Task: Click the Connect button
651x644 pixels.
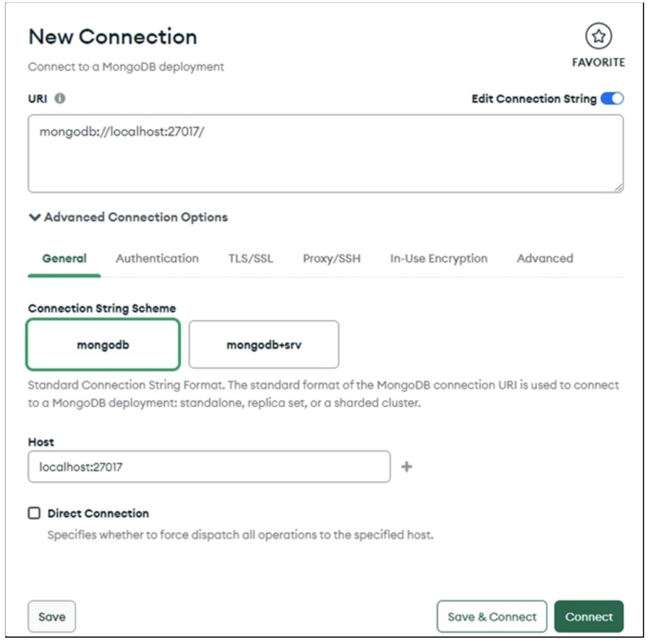Action: click(x=589, y=616)
